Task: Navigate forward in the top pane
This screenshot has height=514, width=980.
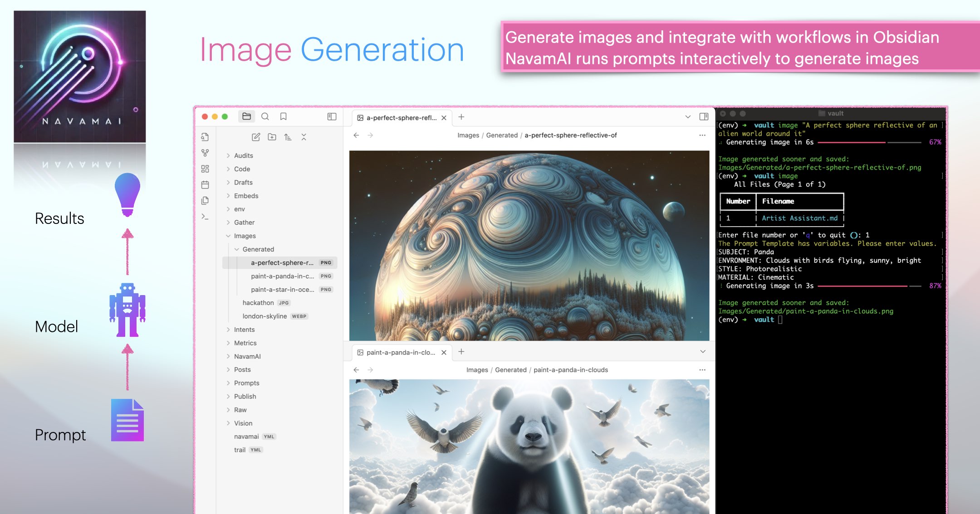Action: 370,135
